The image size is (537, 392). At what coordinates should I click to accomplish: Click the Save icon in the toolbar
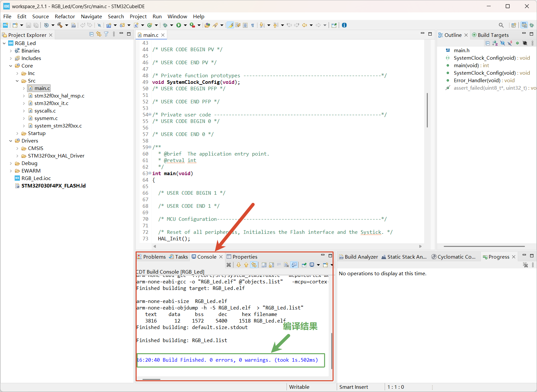(28, 25)
